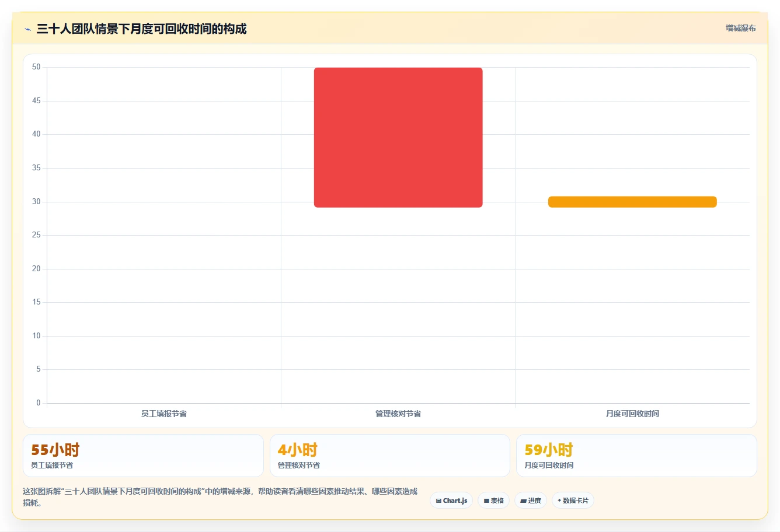Click the red 管理核对节省 waterfall bar
Screen dimensions: 780x532
[x=398, y=138]
